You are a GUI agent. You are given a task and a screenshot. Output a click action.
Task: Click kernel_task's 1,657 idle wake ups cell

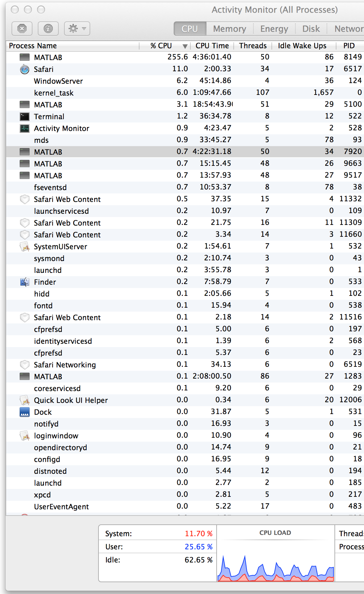(323, 93)
